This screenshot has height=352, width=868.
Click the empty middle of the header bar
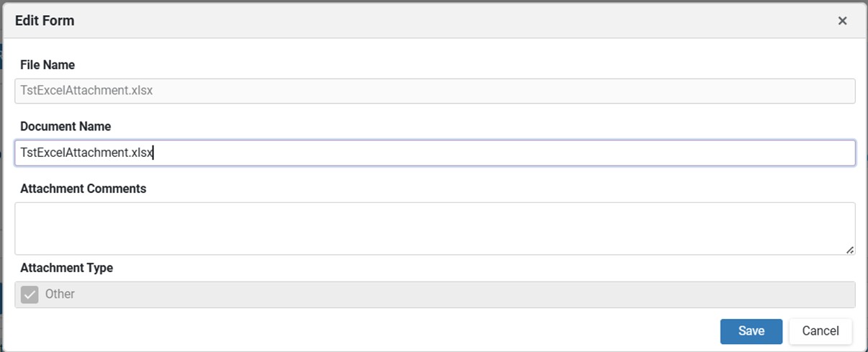click(x=432, y=21)
